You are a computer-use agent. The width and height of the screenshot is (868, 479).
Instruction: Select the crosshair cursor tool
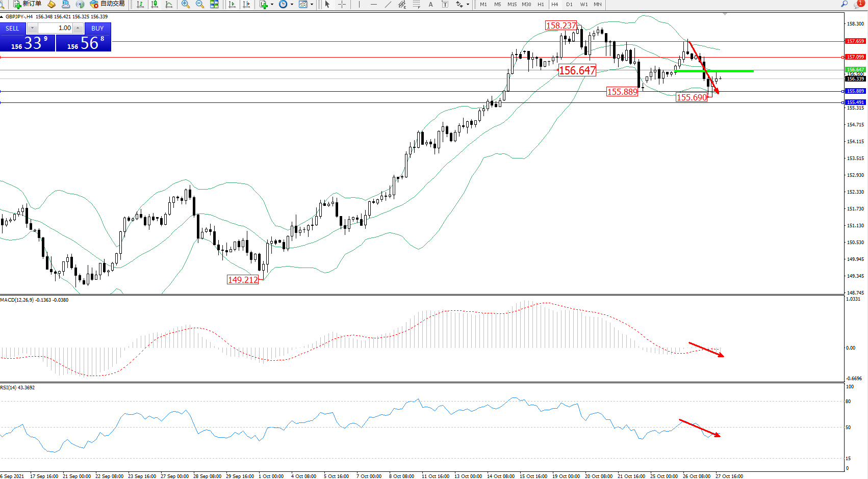click(x=342, y=4)
